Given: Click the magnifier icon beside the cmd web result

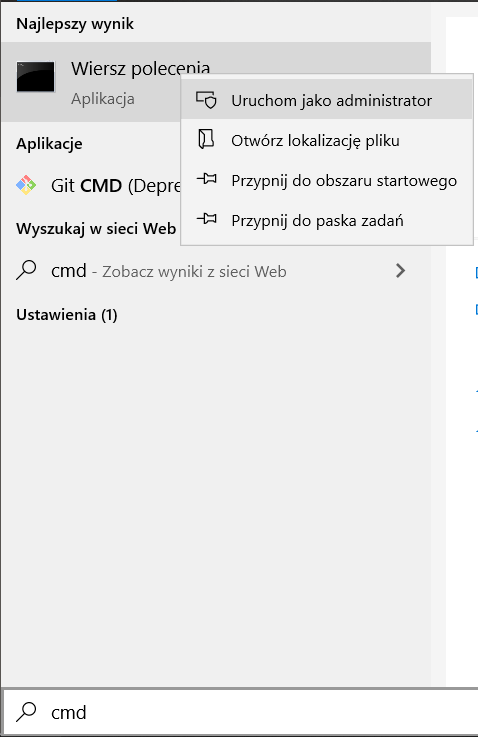Looking at the screenshot, I should pyautogui.click(x=26, y=270).
